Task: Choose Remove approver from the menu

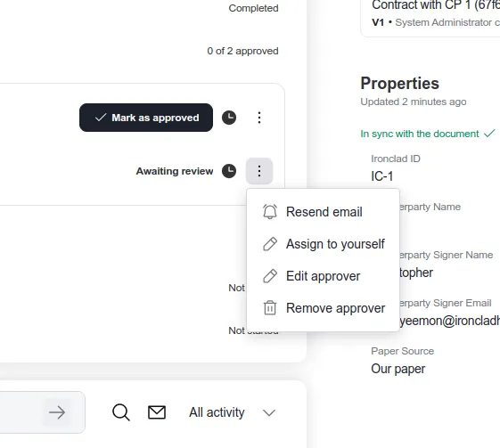Action: [323, 308]
